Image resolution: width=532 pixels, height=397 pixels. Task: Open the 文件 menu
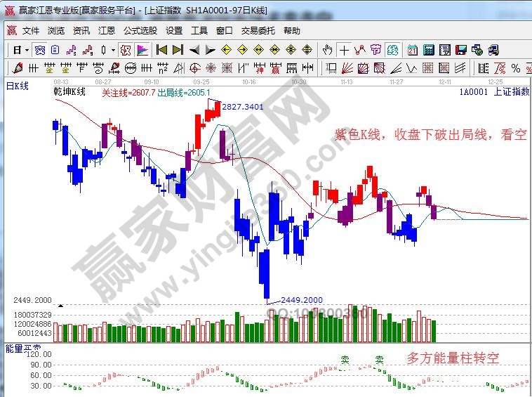[31, 31]
